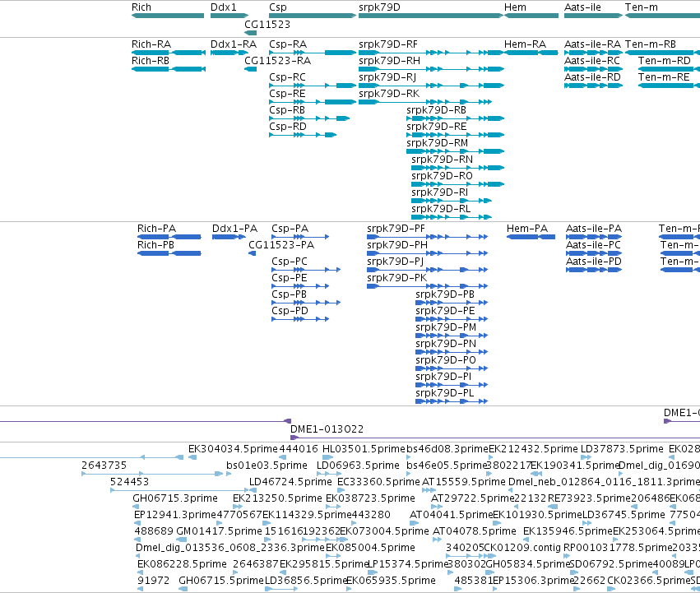Click the Ten-m gene label

tap(641, 7)
